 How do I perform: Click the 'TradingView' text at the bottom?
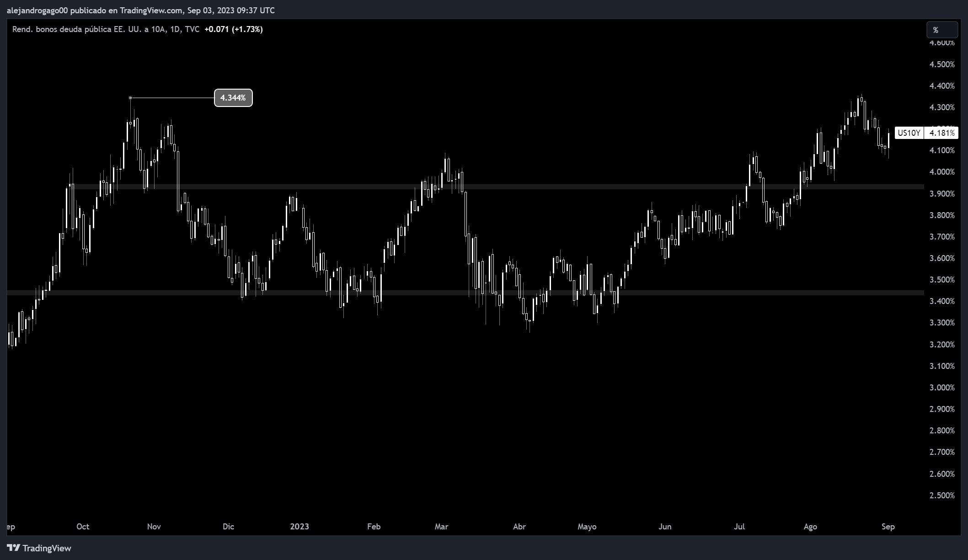click(47, 548)
